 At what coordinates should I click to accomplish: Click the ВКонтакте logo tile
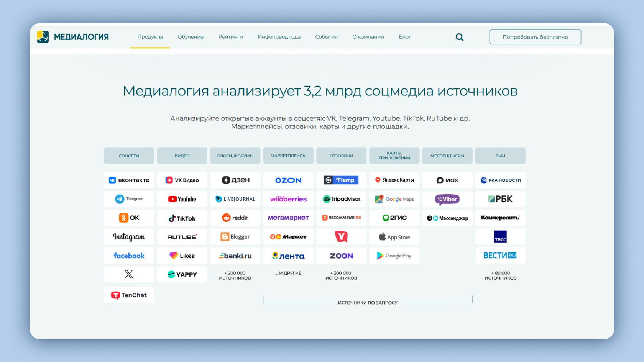(129, 180)
